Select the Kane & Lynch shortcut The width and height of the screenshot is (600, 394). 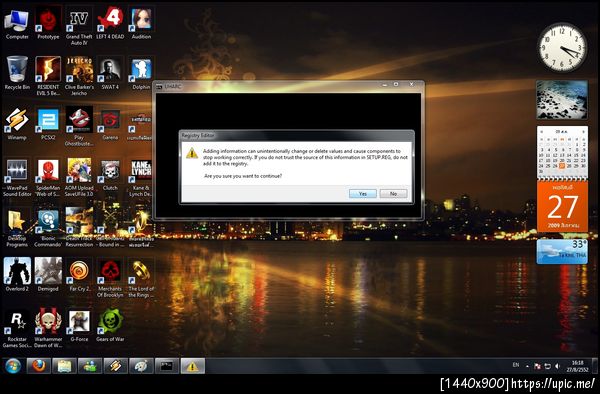tap(141, 177)
